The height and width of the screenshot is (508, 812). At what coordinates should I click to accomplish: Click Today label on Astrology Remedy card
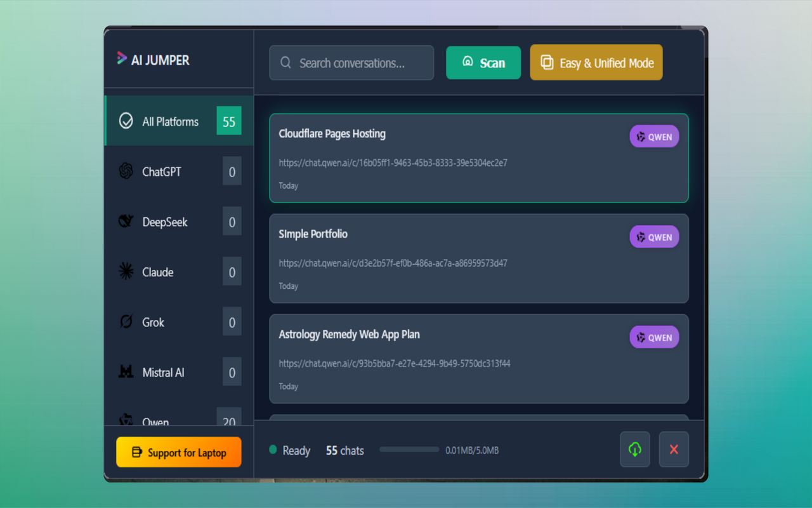click(x=289, y=386)
